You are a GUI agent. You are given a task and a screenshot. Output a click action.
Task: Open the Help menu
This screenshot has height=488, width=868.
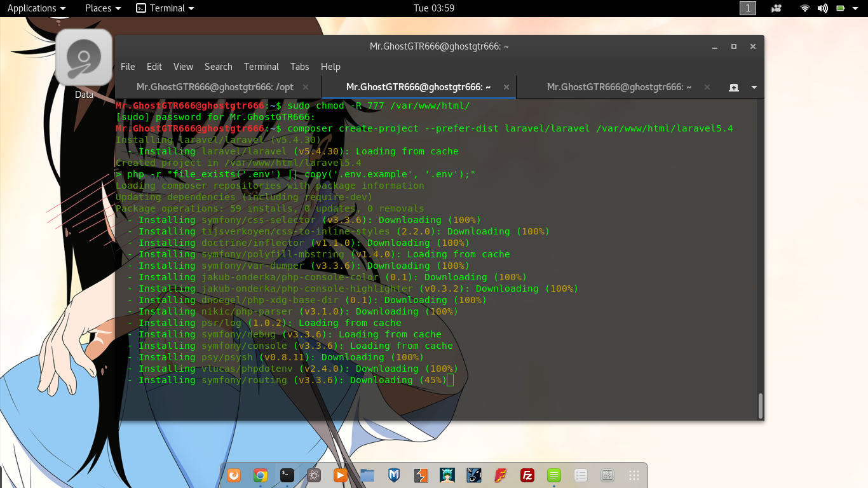coord(330,67)
